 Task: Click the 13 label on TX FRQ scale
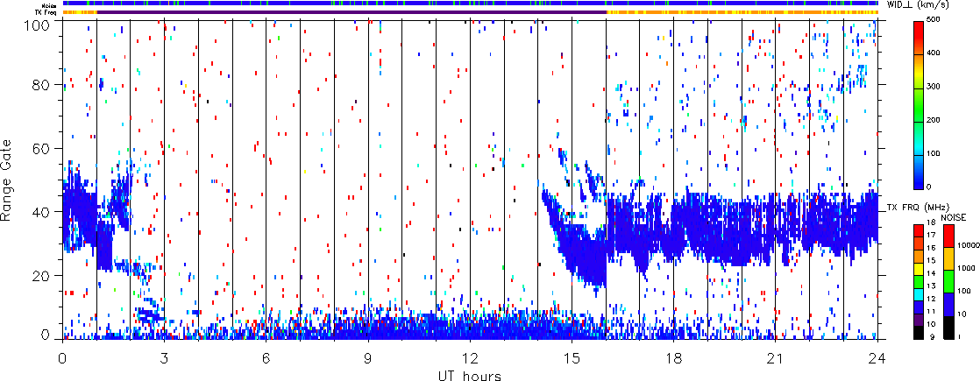click(x=932, y=287)
